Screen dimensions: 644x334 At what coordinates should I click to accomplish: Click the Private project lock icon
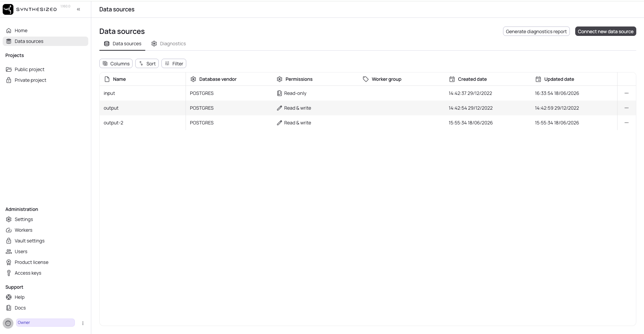pos(9,80)
